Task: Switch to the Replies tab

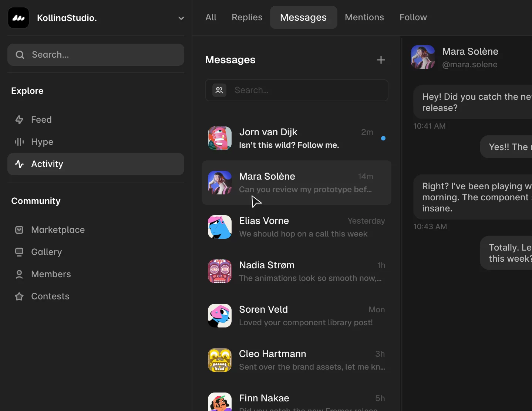Action: point(247,17)
